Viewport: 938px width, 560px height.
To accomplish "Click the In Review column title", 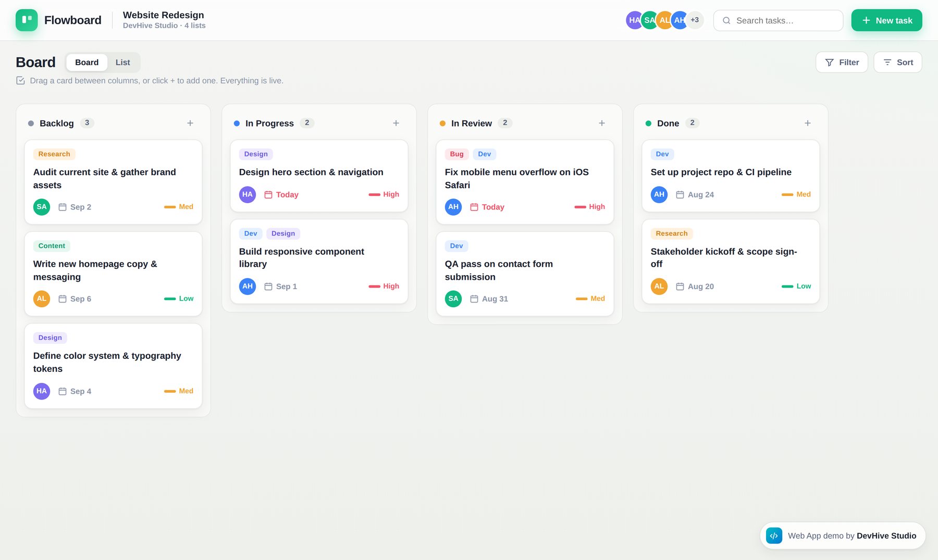I will click(472, 123).
